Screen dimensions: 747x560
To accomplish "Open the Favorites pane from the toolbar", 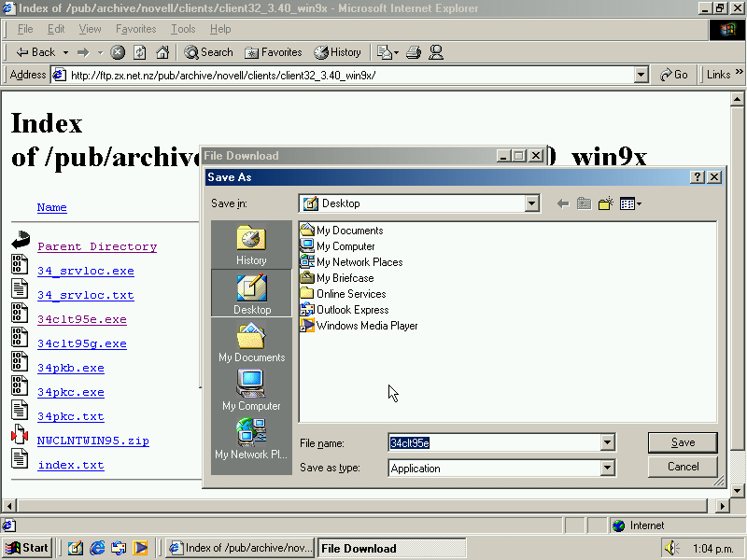I will point(274,52).
